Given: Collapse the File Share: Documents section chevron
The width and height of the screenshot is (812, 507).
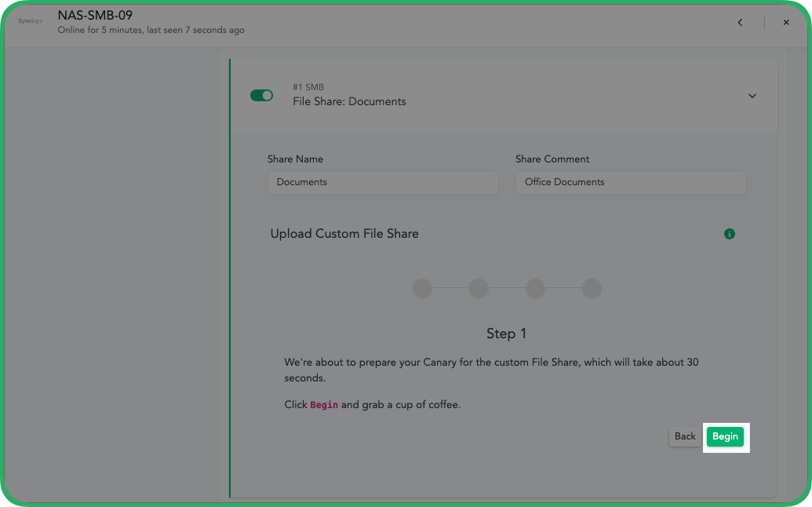Looking at the screenshot, I should [752, 96].
